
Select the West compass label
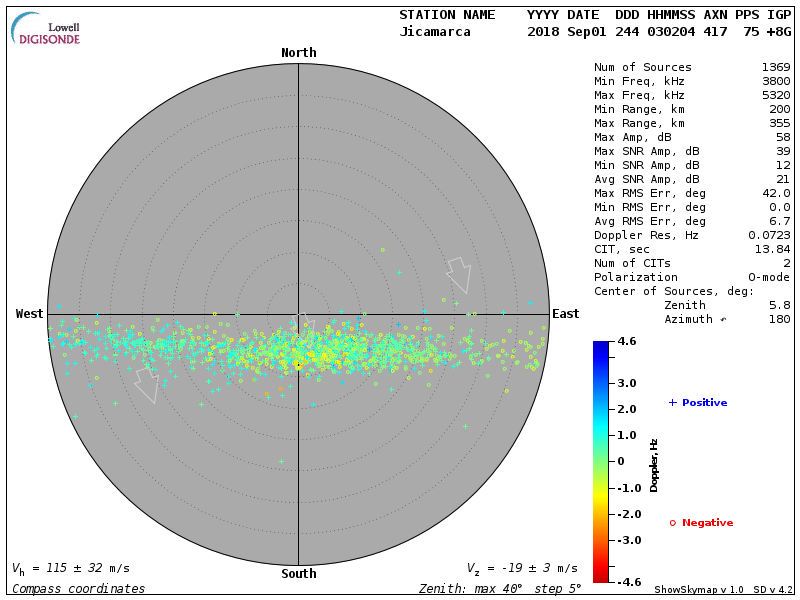30,314
